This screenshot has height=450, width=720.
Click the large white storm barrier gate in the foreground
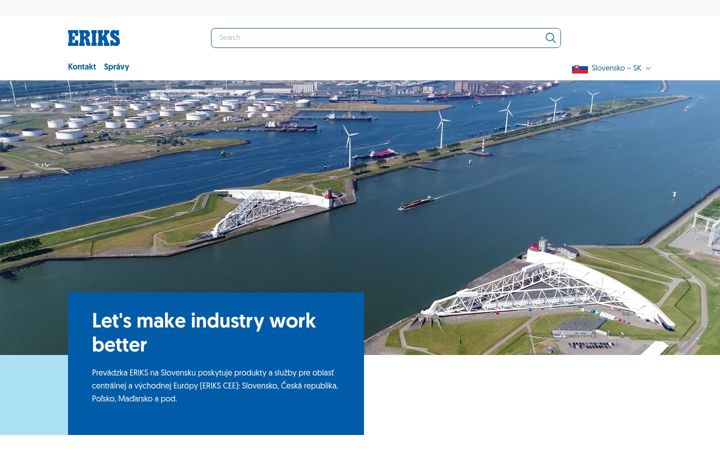[x=549, y=287]
